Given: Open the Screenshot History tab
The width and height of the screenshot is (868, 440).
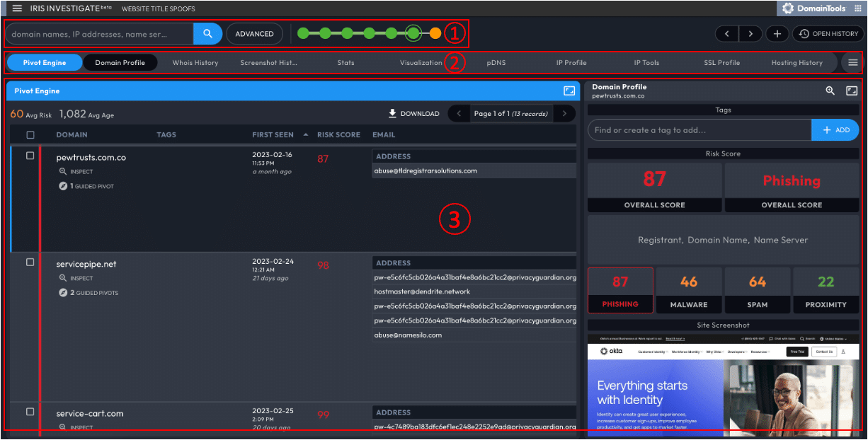Looking at the screenshot, I should coord(269,62).
